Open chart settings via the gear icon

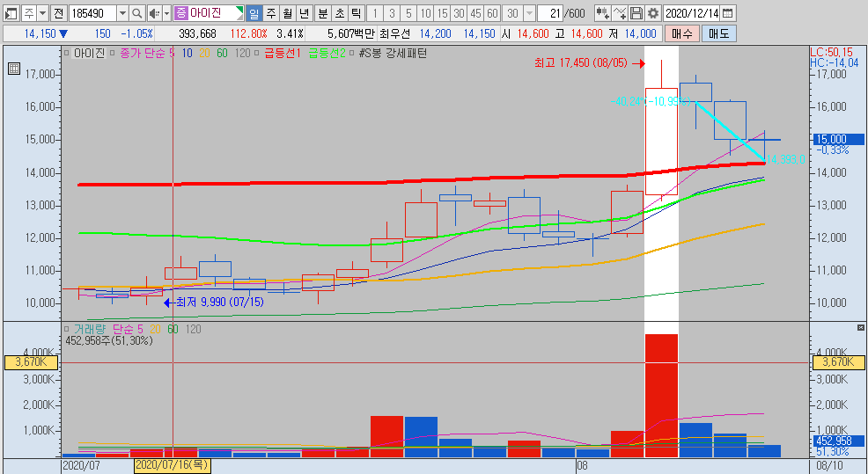coord(653,13)
